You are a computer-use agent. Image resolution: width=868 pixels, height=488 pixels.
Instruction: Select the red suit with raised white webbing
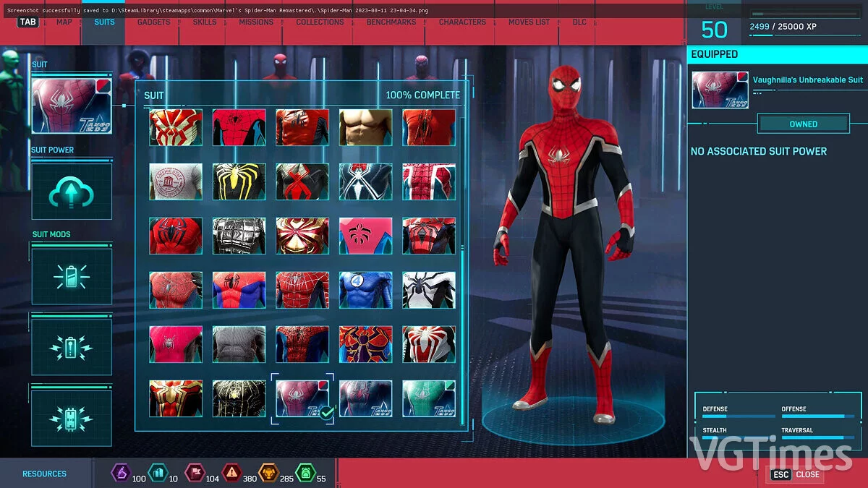click(302, 290)
